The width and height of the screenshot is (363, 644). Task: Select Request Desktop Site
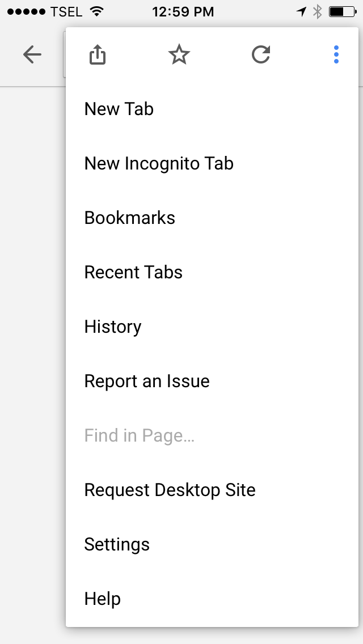click(170, 490)
